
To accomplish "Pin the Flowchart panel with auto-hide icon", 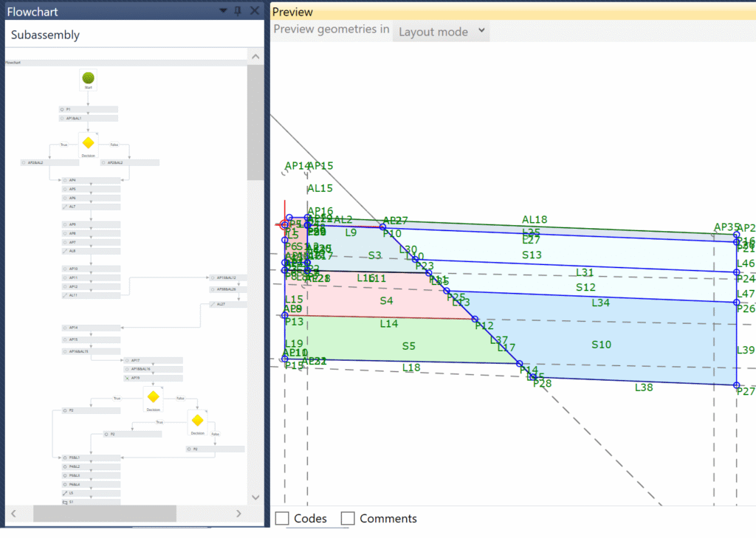I will coord(237,11).
